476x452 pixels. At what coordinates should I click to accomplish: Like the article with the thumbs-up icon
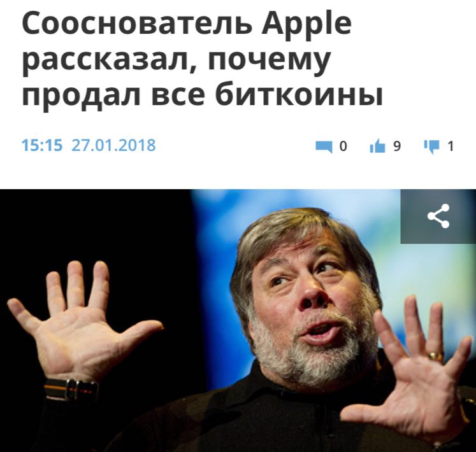pos(377,146)
